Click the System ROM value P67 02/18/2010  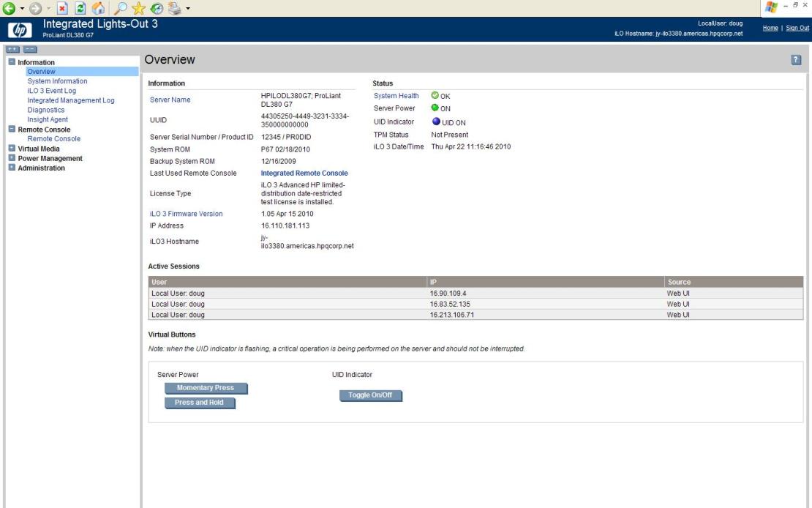click(285, 149)
